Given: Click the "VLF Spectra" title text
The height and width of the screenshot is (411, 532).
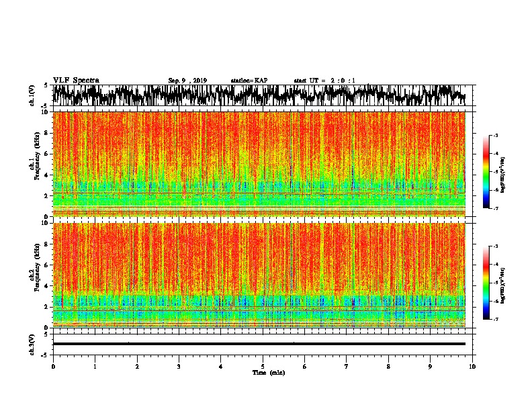Looking at the screenshot, I should [76, 81].
